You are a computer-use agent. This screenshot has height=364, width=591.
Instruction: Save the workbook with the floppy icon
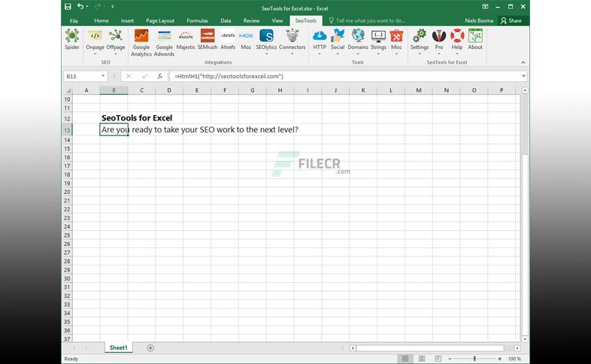point(68,7)
